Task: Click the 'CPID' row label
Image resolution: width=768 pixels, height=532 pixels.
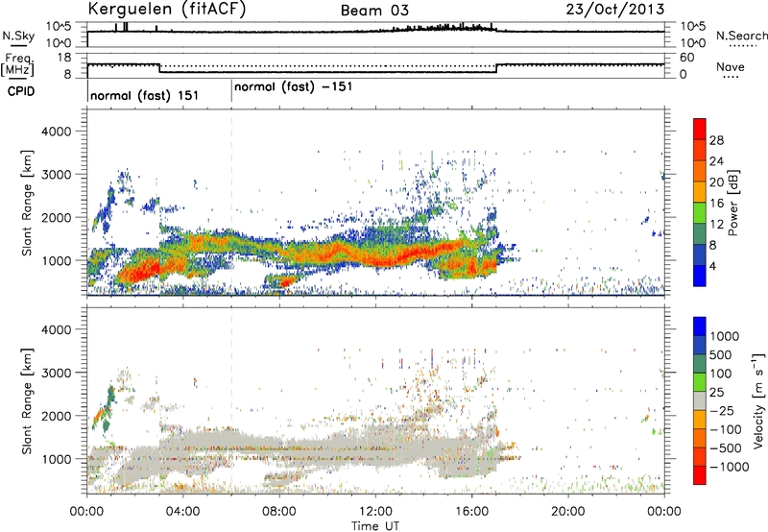Action: coord(21,91)
